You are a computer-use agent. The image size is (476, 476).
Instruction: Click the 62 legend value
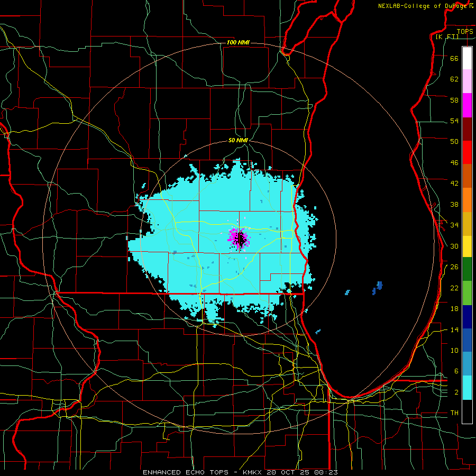tap(454, 79)
